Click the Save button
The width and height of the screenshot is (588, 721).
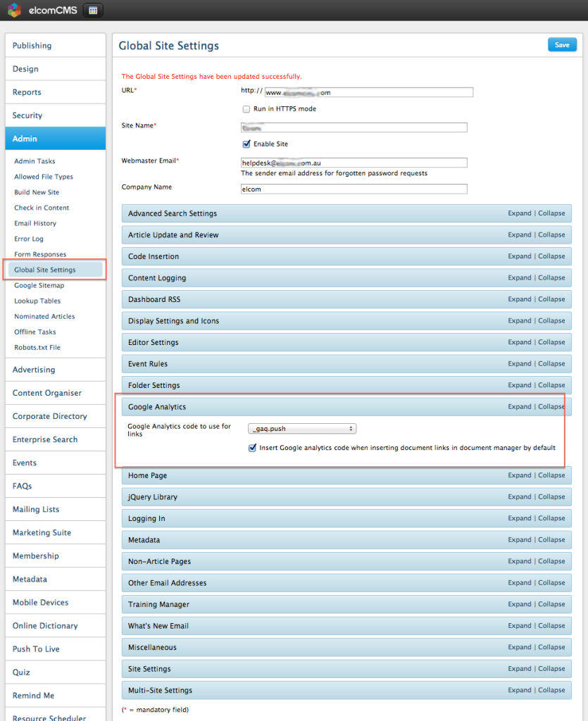(561, 44)
